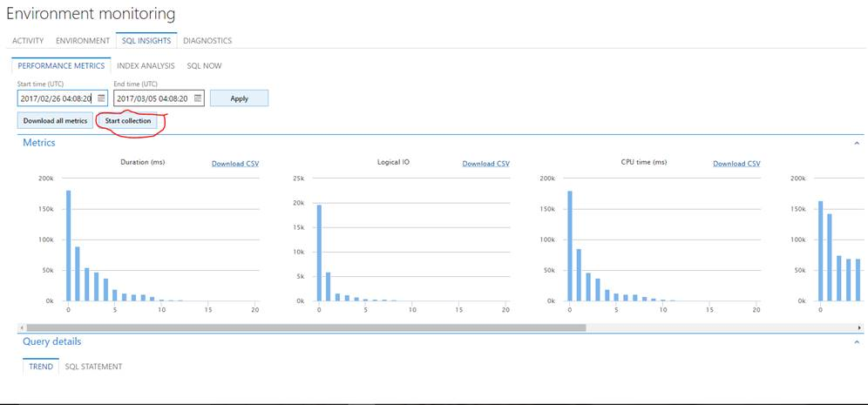Download CSV for the Duration (ms) chart

pos(235,164)
